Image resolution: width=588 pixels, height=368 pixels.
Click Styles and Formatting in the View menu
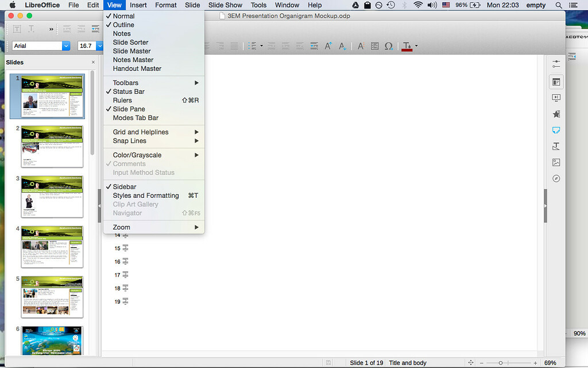pyautogui.click(x=144, y=195)
